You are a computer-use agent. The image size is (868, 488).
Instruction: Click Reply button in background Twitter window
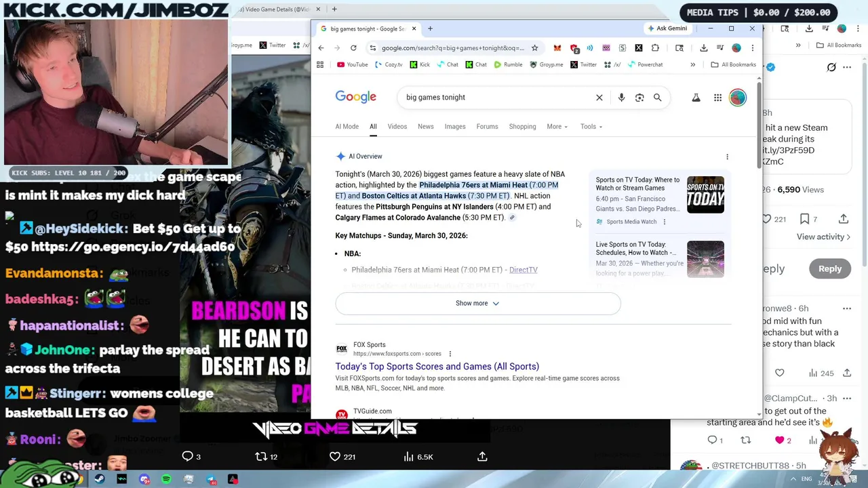(829, 268)
